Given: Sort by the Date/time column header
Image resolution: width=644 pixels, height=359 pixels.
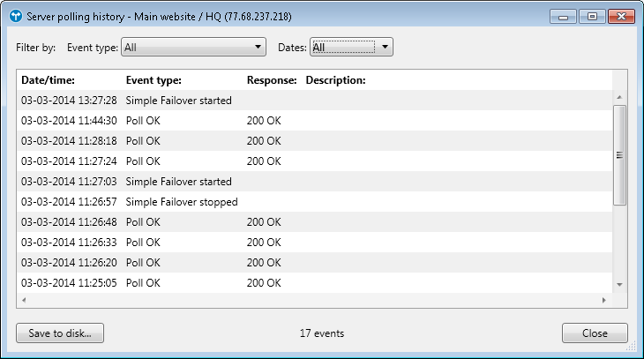Looking at the screenshot, I should 48,80.
